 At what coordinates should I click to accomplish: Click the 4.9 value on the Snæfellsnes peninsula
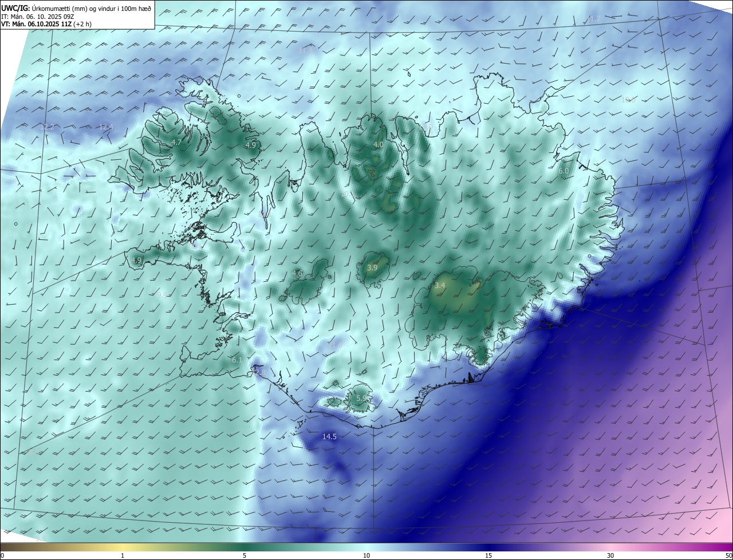[136, 260]
